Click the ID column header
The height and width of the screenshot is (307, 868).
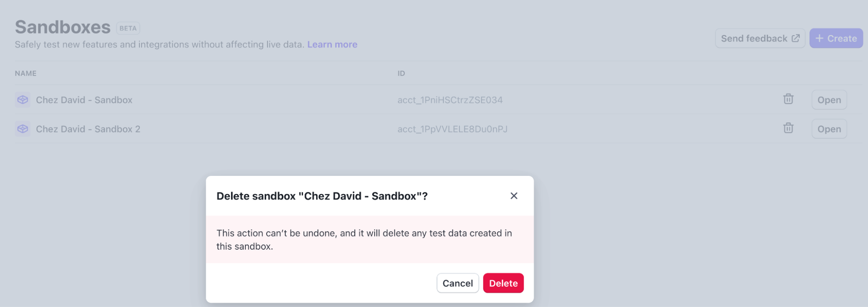(x=401, y=73)
